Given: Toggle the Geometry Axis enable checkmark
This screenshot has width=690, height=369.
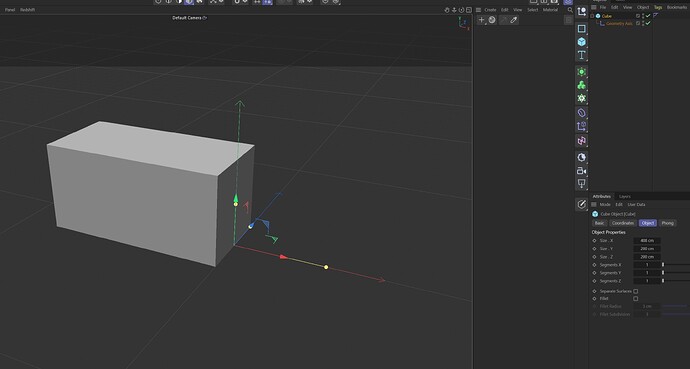Looking at the screenshot, I should coord(648,23).
